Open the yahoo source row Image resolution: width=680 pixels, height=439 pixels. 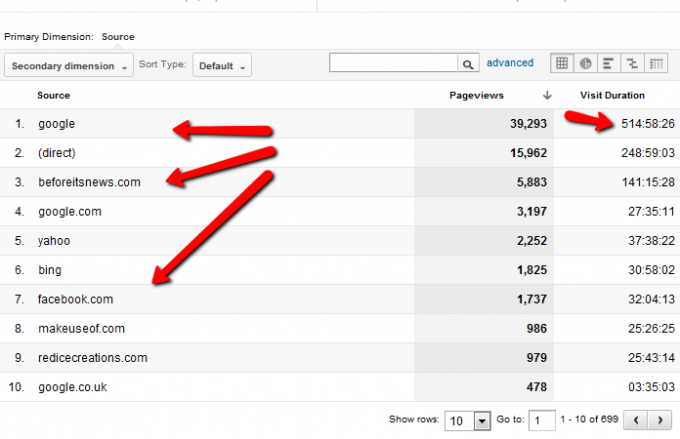click(x=54, y=241)
